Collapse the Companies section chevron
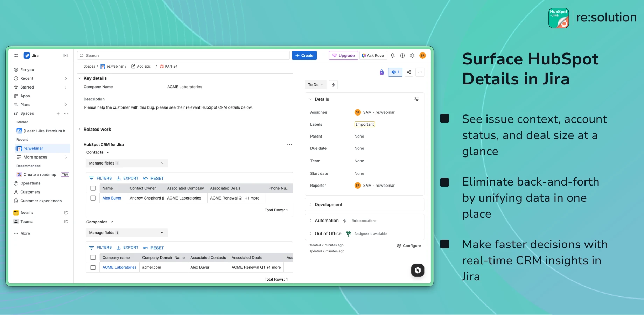 (x=112, y=222)
